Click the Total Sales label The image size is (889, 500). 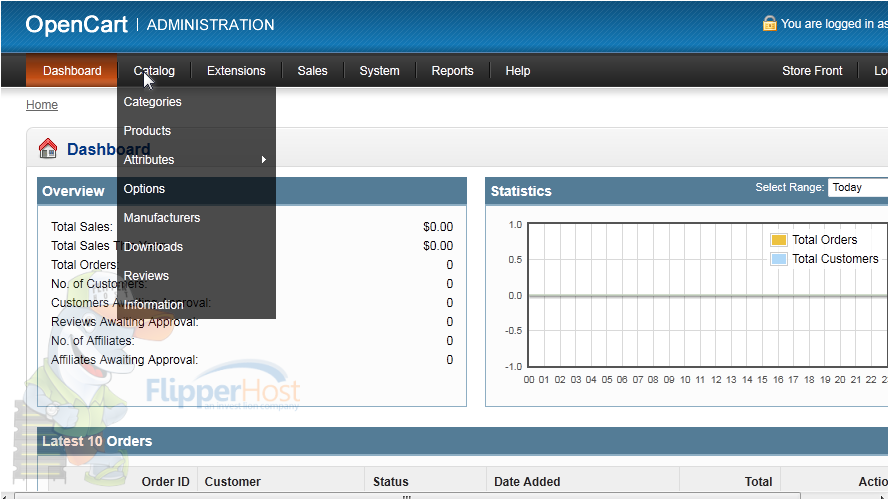(x=82, y=227)
